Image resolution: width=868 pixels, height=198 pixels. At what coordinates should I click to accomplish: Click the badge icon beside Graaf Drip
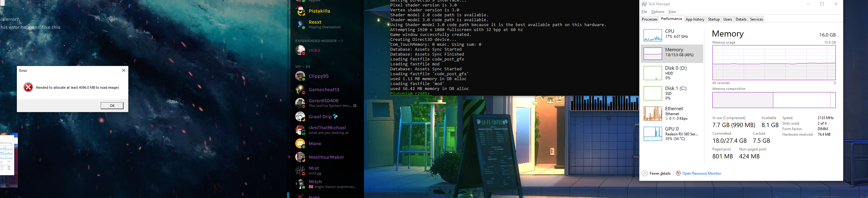pyautogui.click(x=335, y=117)
